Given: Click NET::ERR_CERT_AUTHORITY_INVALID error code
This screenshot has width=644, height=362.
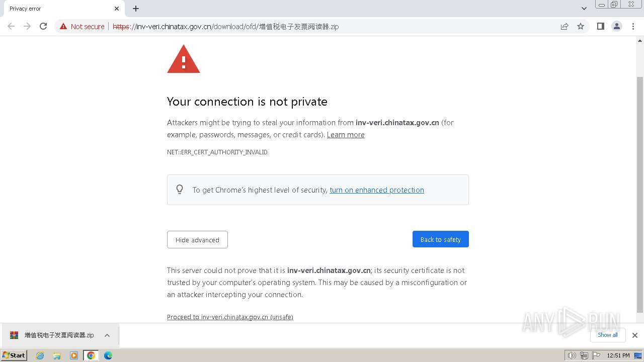Looking at the screenshot, I should click(217, 152).
